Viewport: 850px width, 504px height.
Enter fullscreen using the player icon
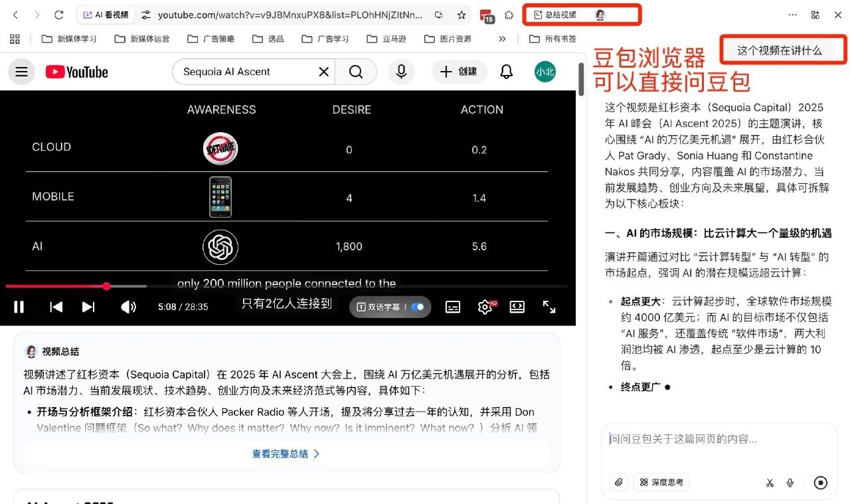[x=549, y=307]
